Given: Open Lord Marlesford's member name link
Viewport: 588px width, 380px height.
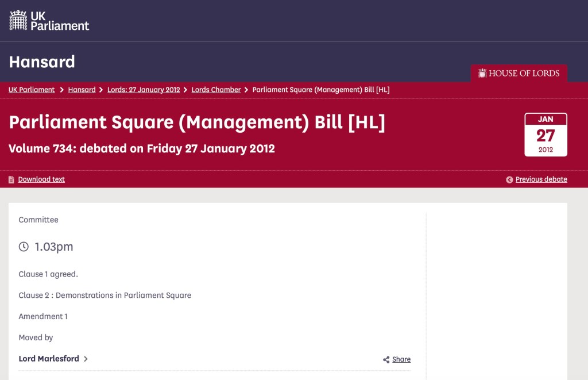Looking at the screenshot, I should [x=49, y=359].
